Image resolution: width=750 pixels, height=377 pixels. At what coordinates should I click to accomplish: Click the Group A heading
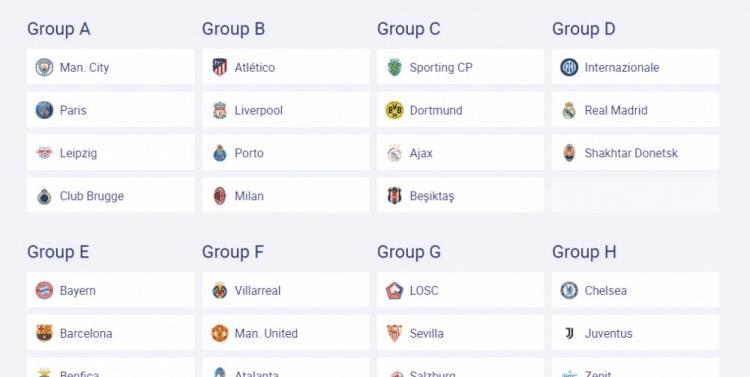[58, 29]
